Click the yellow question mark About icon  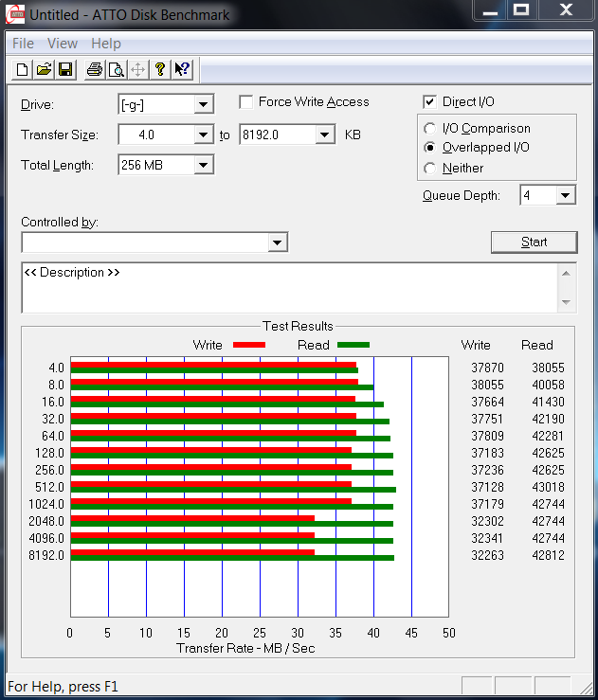click(160, 69)
